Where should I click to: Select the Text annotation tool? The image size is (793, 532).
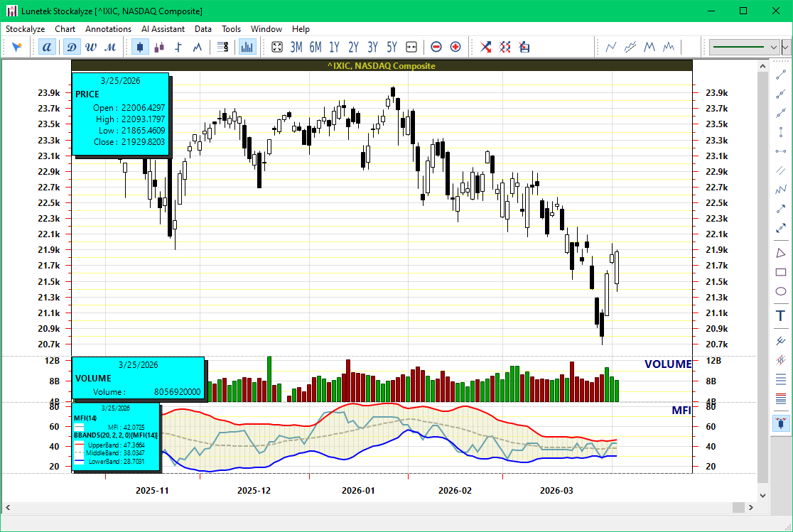(780, 315)
